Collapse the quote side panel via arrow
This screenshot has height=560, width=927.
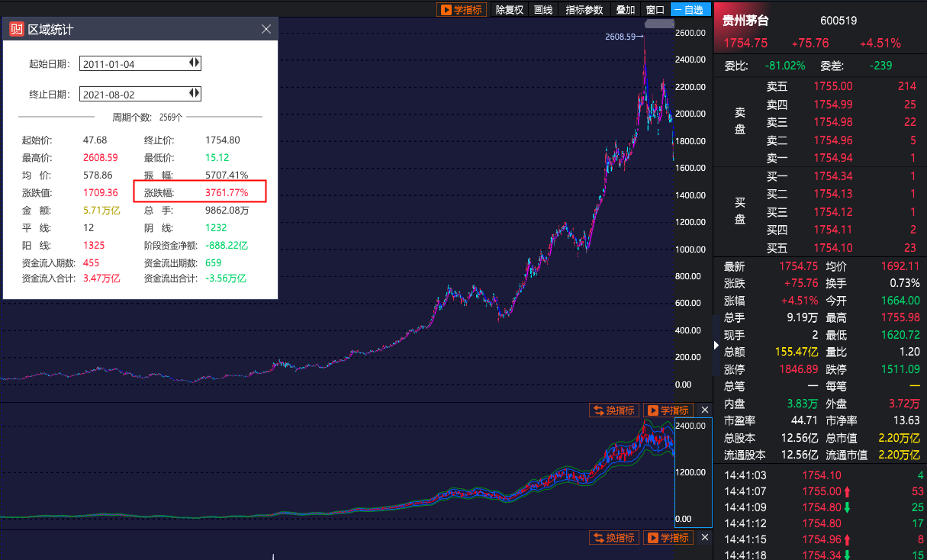(x=716, y=346)
